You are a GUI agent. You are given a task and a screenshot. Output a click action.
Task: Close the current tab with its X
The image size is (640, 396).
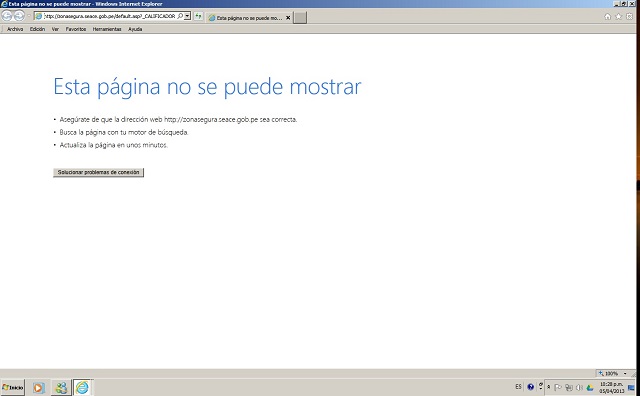coord(288,18)
